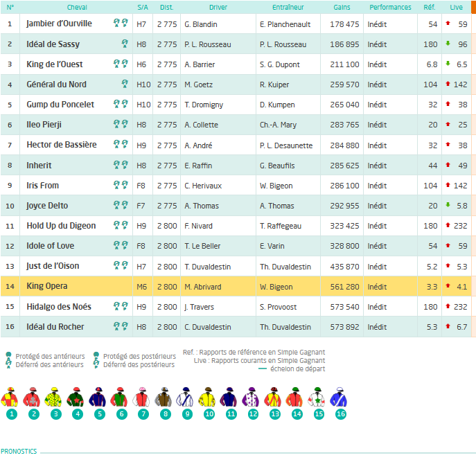Click trainer name Th. Duvaldestin for Idéal du Rocher
Image resolution: width=476 pixels, height=462 pixels.
[285, 327]
